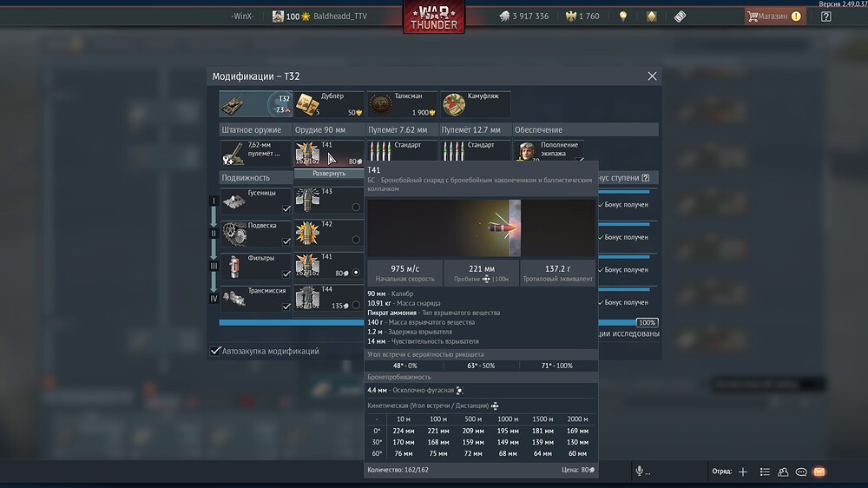This screenshot has height=488, width=868.
Task: Click the Baldheadd_TTV player profile
Action: pos(319,16)
